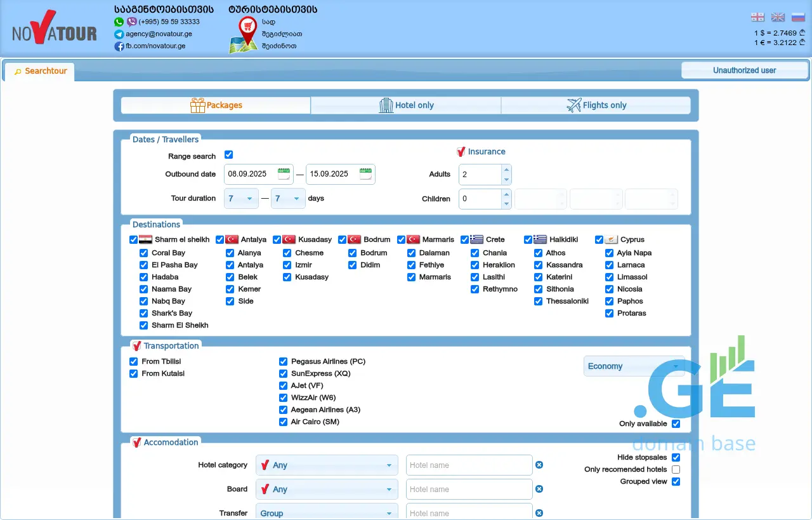812x520 pixels.
Task: Enable Only recomended hotels checkbox
Action: tap(676, 469)
